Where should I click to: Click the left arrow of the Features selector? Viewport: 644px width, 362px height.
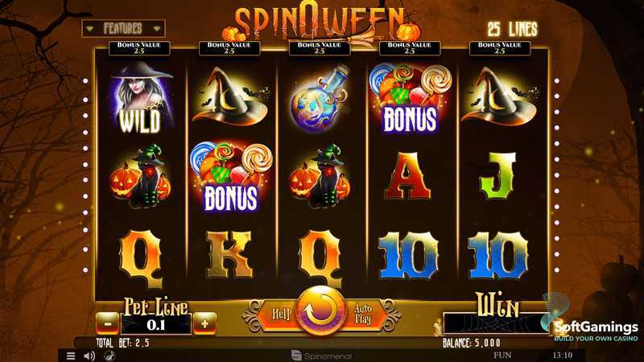90,29
